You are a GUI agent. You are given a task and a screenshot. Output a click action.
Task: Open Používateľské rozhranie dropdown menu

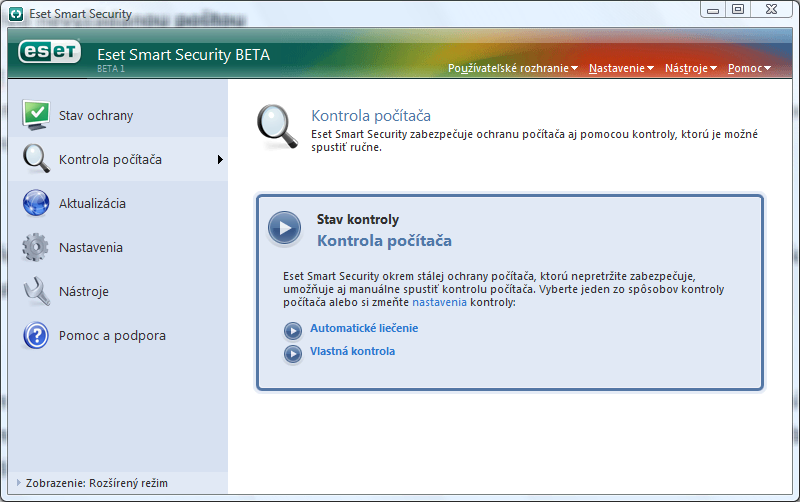click(513, 68)
